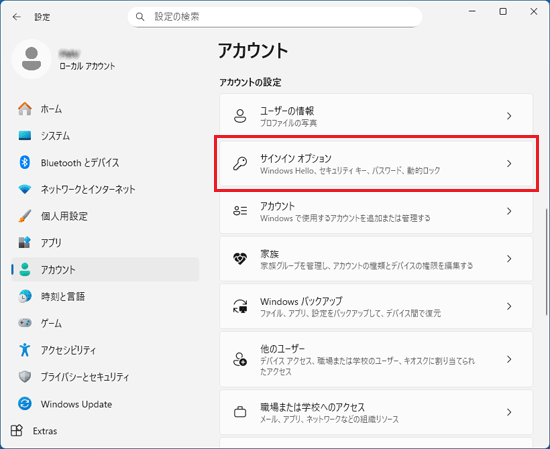Viewport: 550px width, 449px height.
Task: Open システム settings category
Action: [x=105, y=135]
